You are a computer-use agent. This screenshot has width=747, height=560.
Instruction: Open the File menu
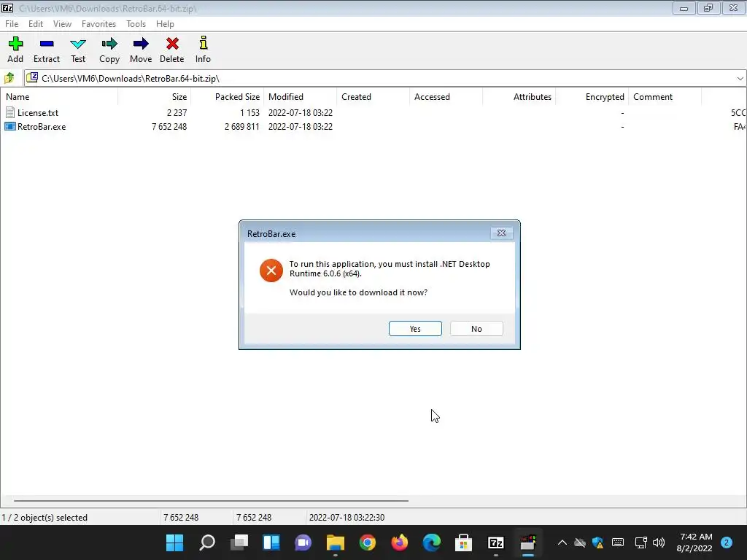12,24
